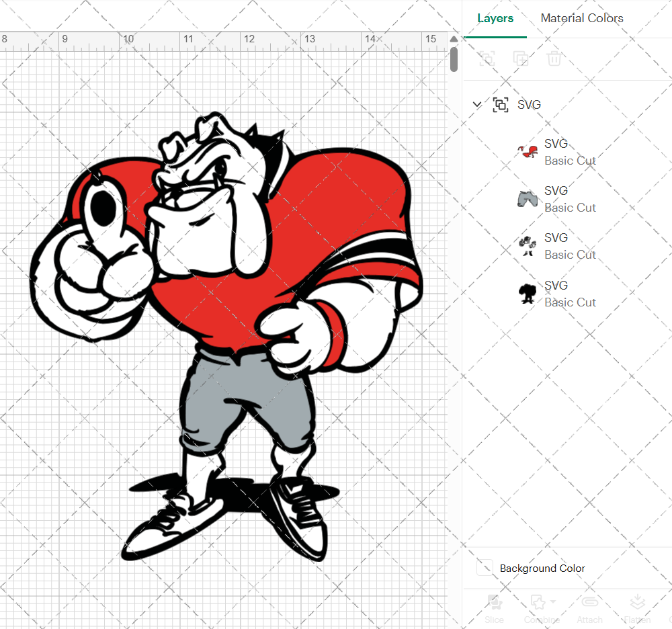This screenshot has height=629, width=672.
Task: Click the Delete trash can icon
Action: tap(554, 58)
